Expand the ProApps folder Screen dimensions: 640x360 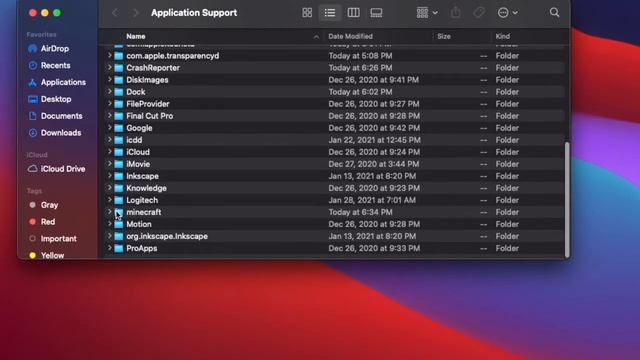coord(109,248)
